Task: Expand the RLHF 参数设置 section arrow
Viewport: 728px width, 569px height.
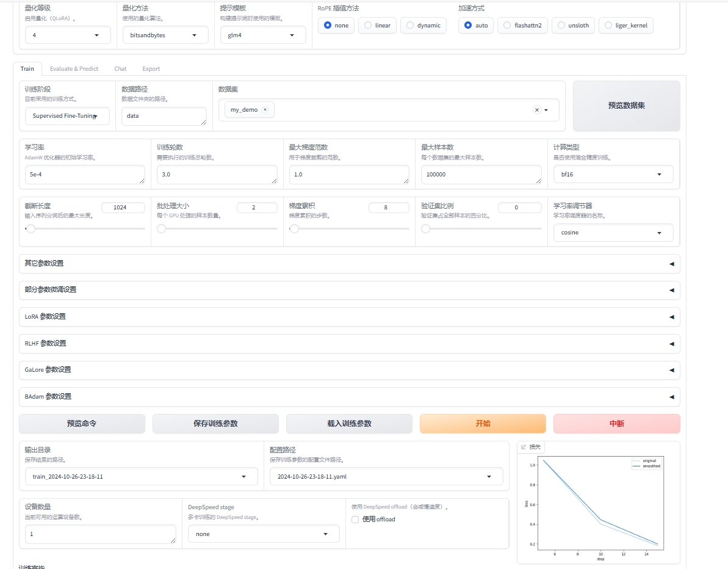Action: [x=671, y=344]
